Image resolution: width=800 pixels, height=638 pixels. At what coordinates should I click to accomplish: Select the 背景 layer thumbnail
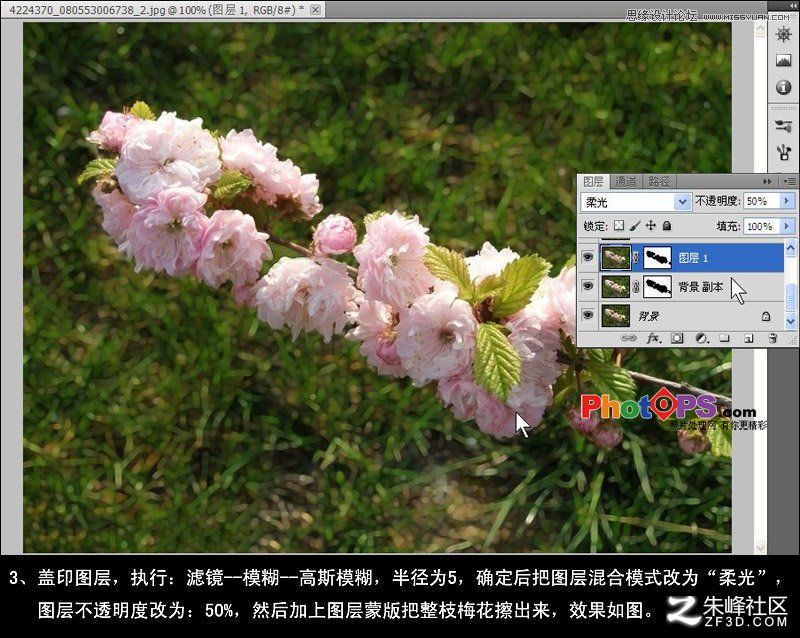(x=616, y=316)
